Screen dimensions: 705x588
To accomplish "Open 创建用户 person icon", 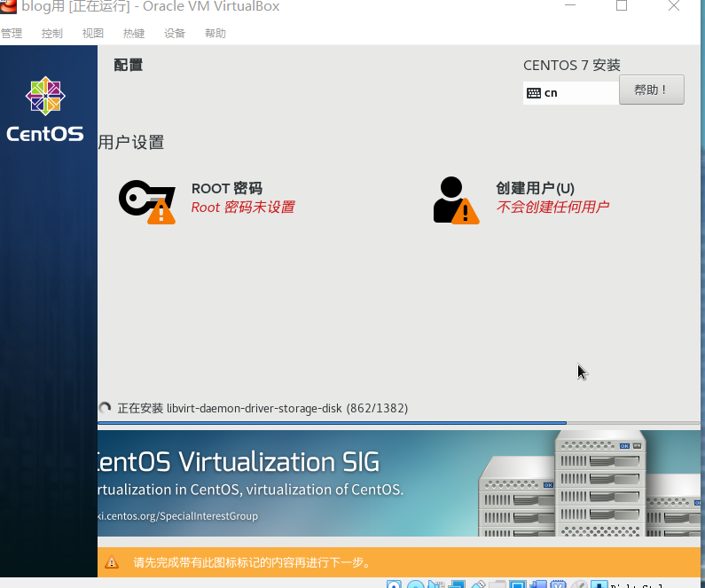I will (x=456, y=200).
